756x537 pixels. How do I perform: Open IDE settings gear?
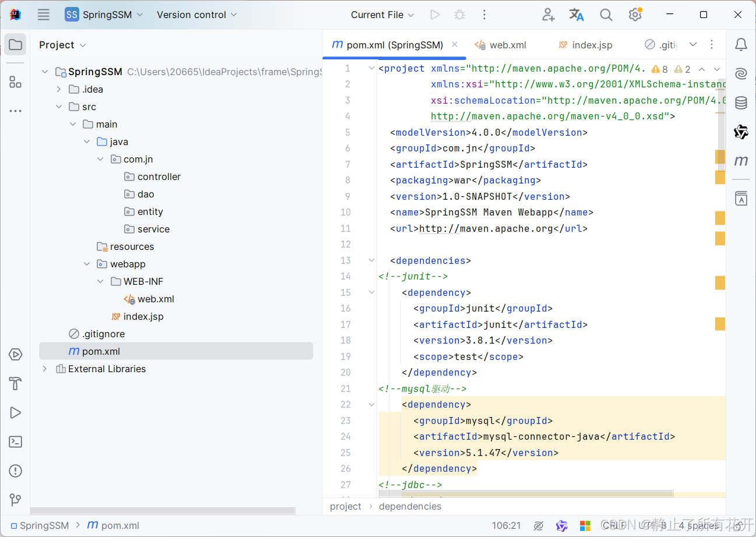click(x=635, y=15)
